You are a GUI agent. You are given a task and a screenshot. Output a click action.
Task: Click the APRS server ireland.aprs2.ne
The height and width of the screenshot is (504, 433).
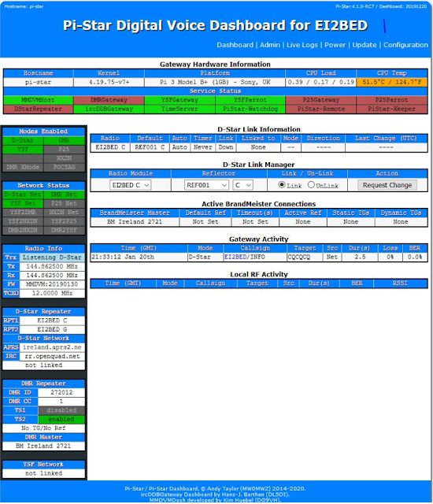(x=52, y=347)
